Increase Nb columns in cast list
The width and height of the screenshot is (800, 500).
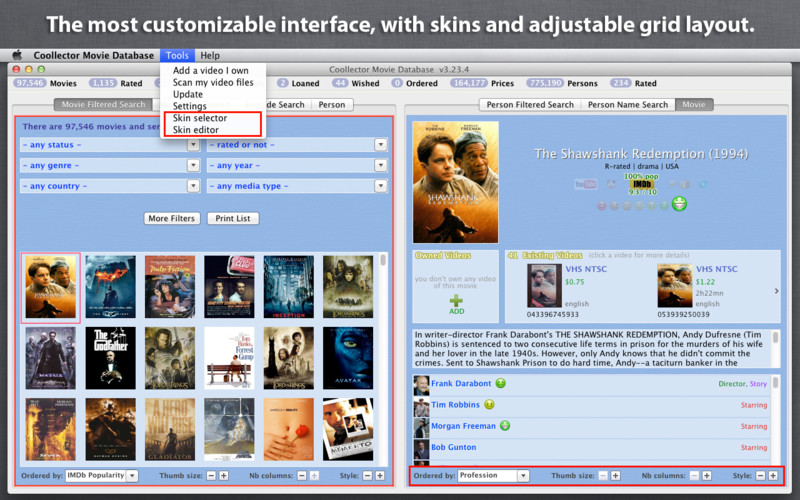pyautogui.click(x=707, y=476)
